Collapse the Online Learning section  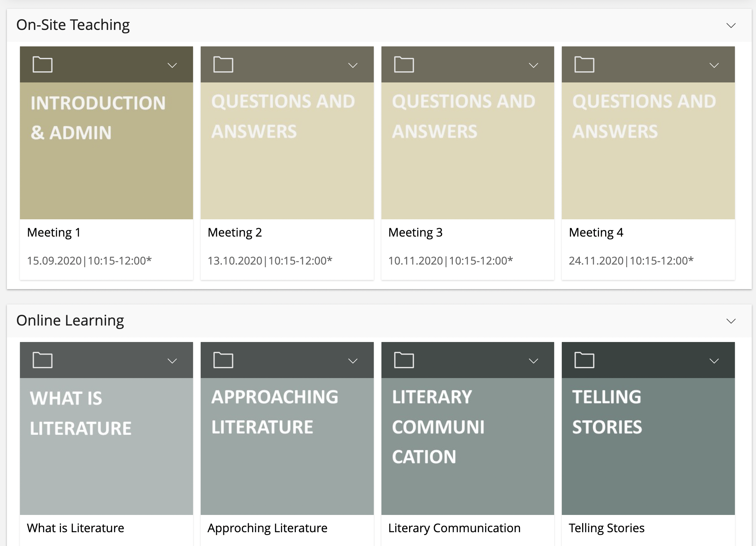coord(731,321)
